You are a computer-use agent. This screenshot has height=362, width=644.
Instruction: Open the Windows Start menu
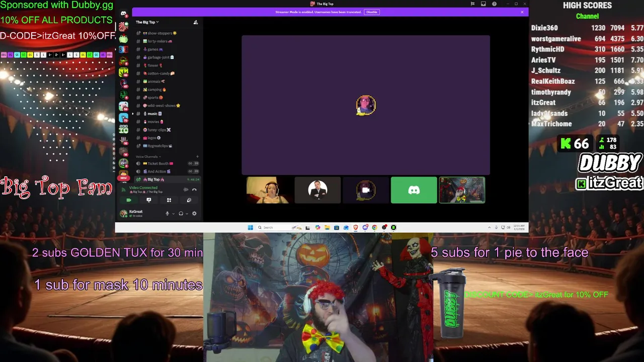coord(250,227)
